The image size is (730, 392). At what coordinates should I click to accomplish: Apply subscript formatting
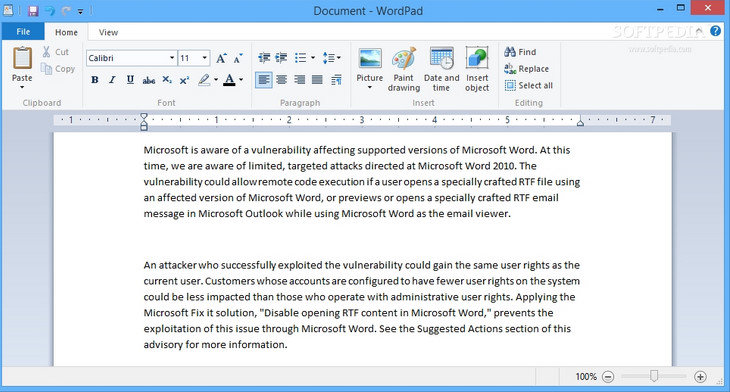(x=167, y=80)
